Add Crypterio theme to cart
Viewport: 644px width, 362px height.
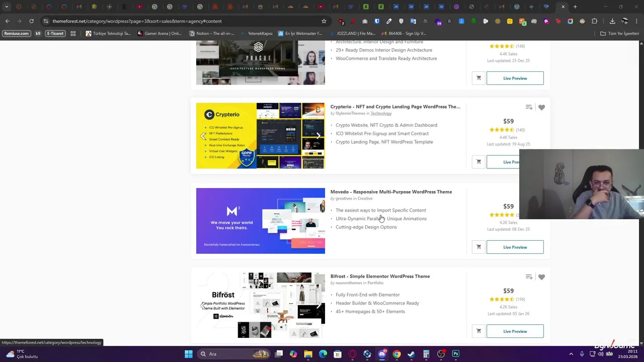(478, 162)
